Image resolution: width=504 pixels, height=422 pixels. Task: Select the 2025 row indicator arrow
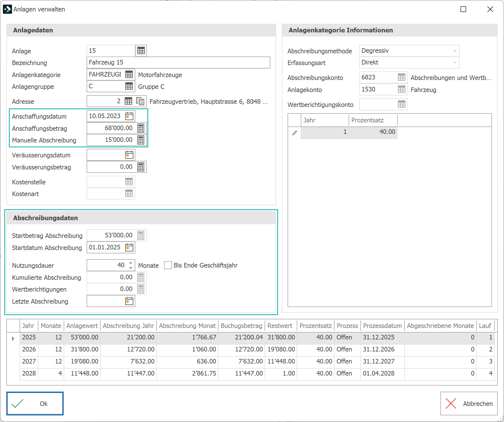tap(13, 338)
